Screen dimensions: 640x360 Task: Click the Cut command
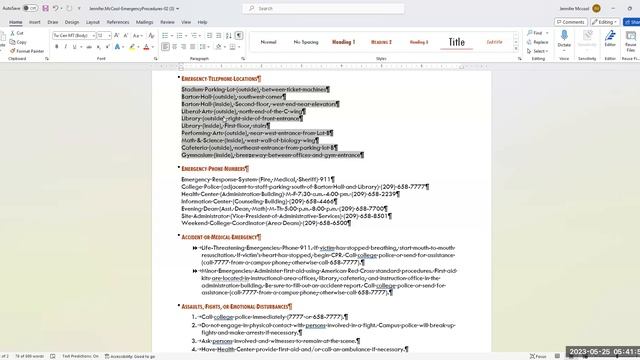pos(17,33)
